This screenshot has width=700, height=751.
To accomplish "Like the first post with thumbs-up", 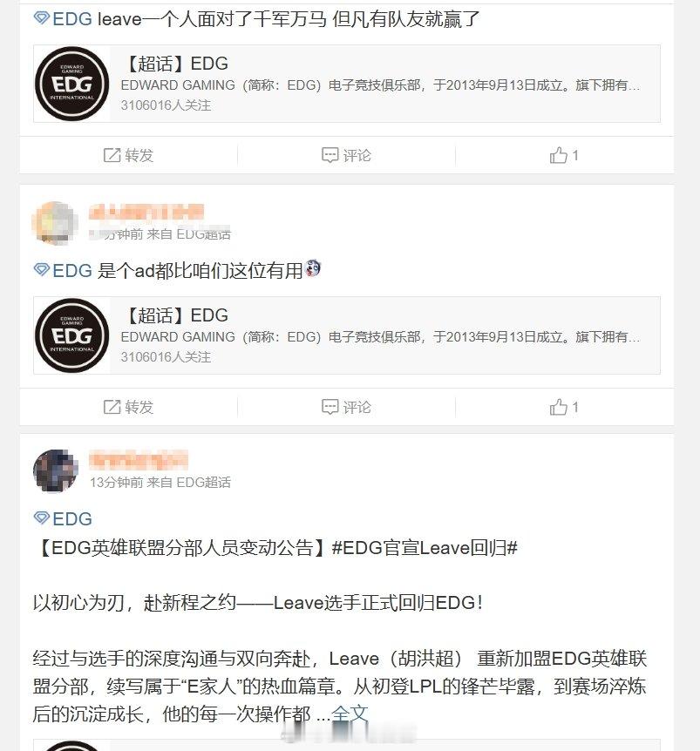I will tap(558, 155).
